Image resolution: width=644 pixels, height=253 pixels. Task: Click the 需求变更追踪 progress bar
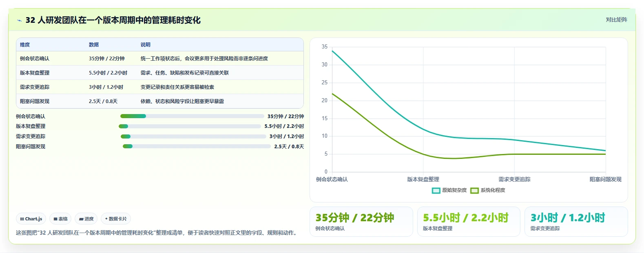pyautogui.click(x=193, y=136)
